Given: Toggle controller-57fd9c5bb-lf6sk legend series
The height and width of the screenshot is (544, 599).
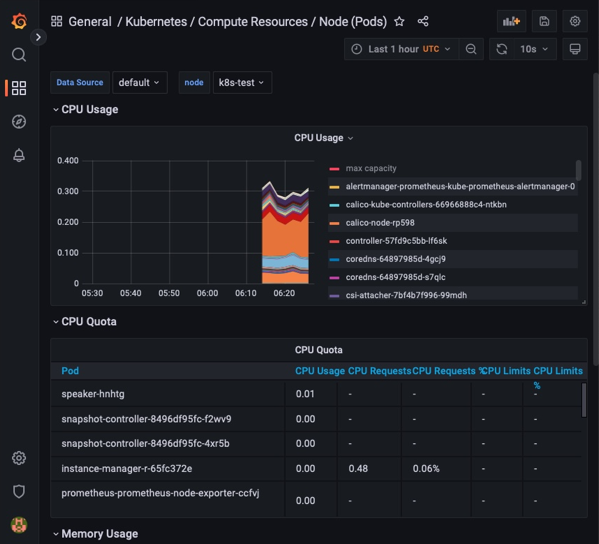Looking at the screenshot, I should click(396, 241).
